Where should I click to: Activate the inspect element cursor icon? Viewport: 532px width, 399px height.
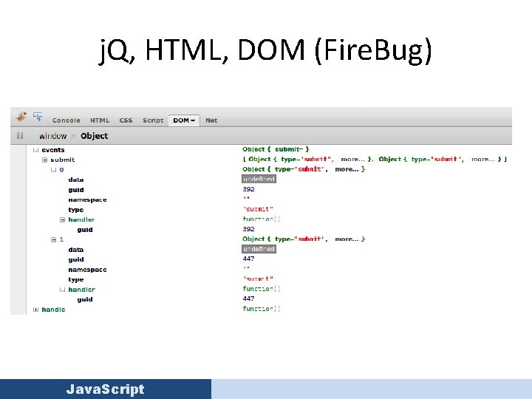(x=38, y=117)
